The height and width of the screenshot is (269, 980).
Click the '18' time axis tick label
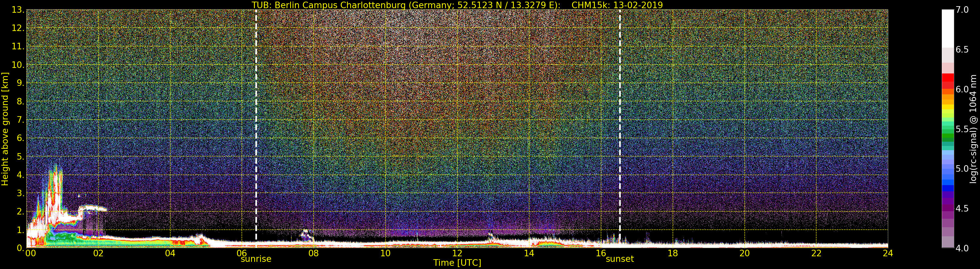pos(673,253)
